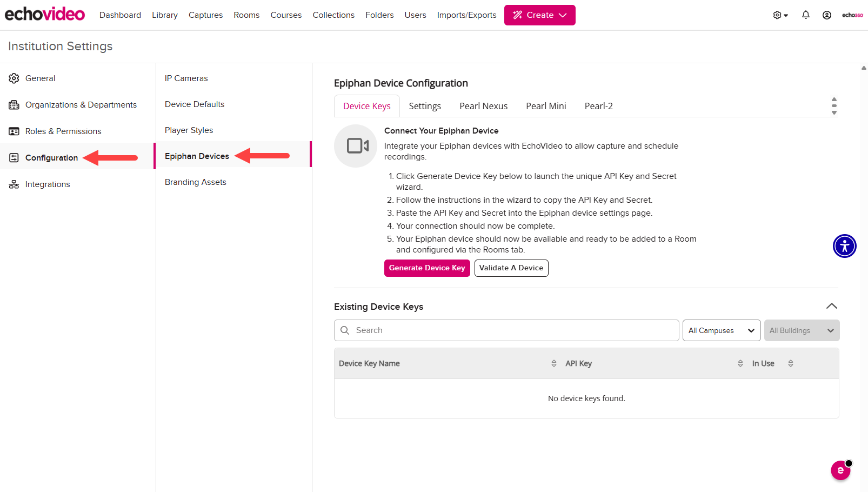
Task: Click the device keys Search field
Action: [x=506, y=330]
